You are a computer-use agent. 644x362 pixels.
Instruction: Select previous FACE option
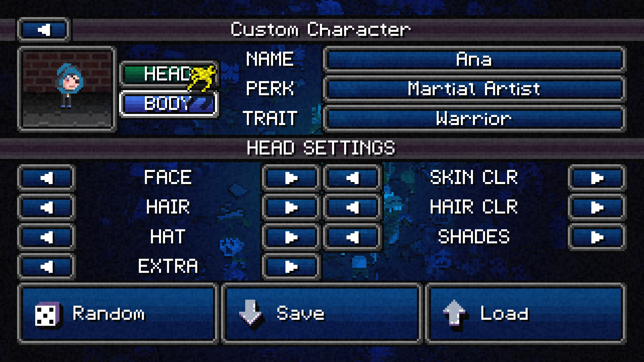tap(46, 178)
